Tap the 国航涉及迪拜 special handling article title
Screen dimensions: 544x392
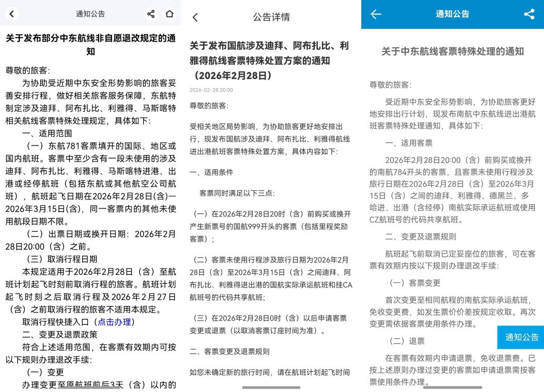coord(269,60)
